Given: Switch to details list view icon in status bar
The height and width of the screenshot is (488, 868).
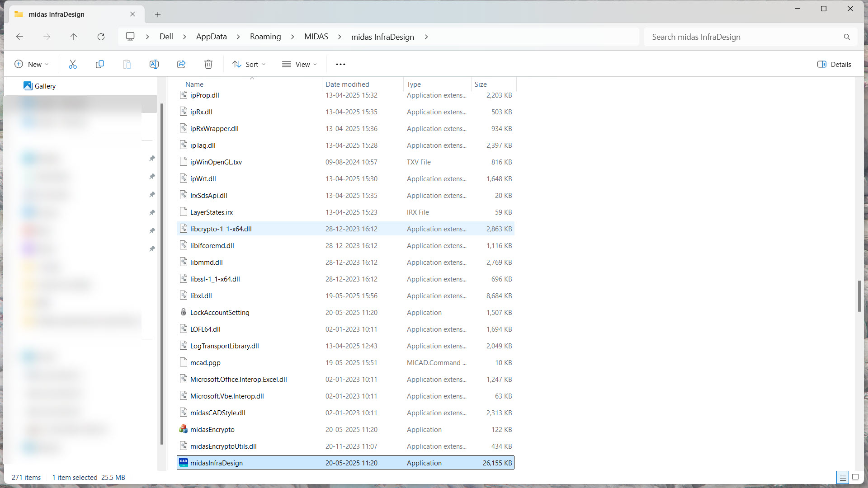Looking at the screenshot, I should (x=843, y=477).
